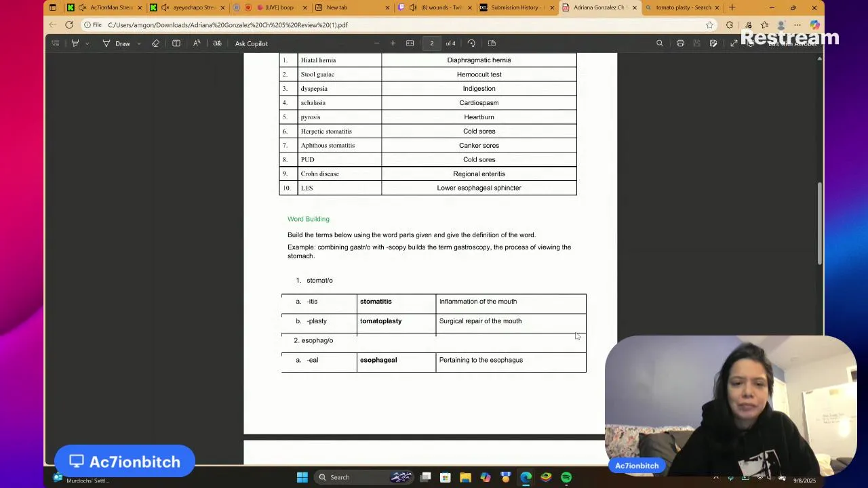Image resolution: width=868 pixels, height=488 pixels.
Task: Zoom out with the minus icon
Action: (376, 43)
